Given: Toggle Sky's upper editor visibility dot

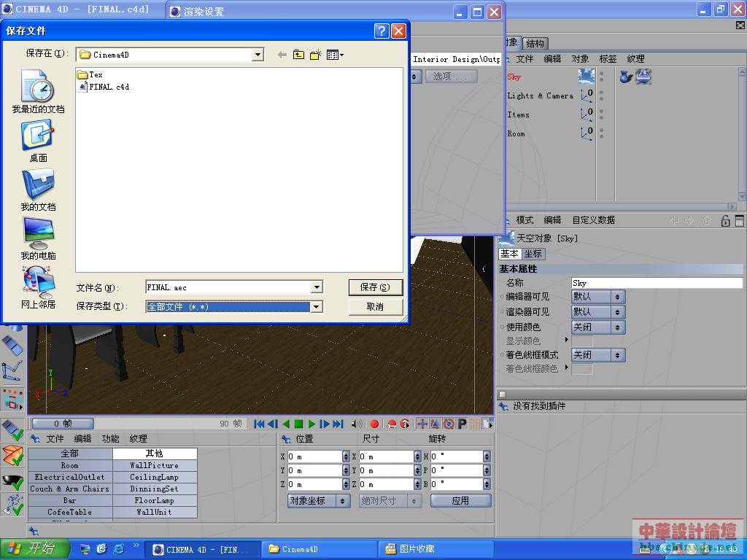Looking at the screenshot, I should click(602, 74).
